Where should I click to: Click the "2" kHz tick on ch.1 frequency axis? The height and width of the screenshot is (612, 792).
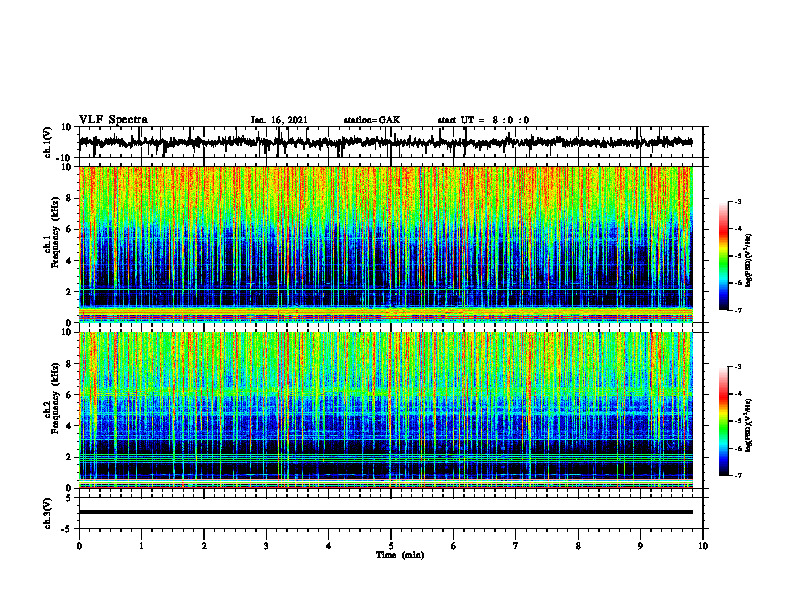71,292
